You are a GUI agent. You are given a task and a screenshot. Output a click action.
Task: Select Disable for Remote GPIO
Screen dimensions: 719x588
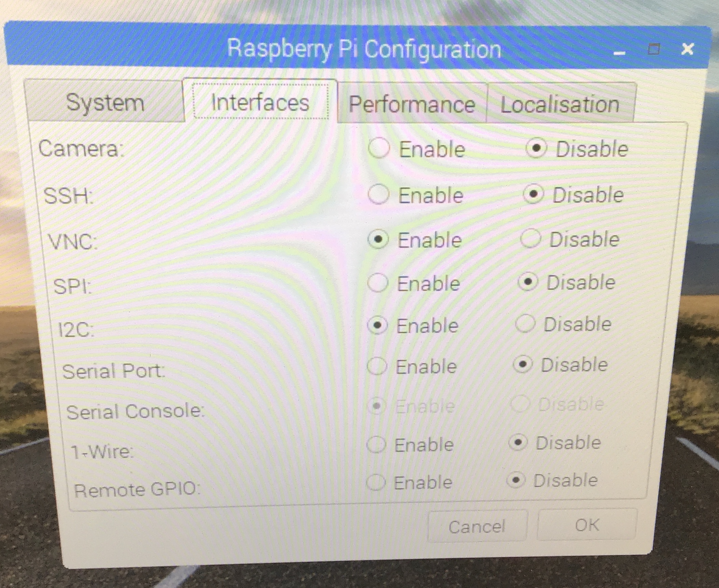[x=516, y=480]
